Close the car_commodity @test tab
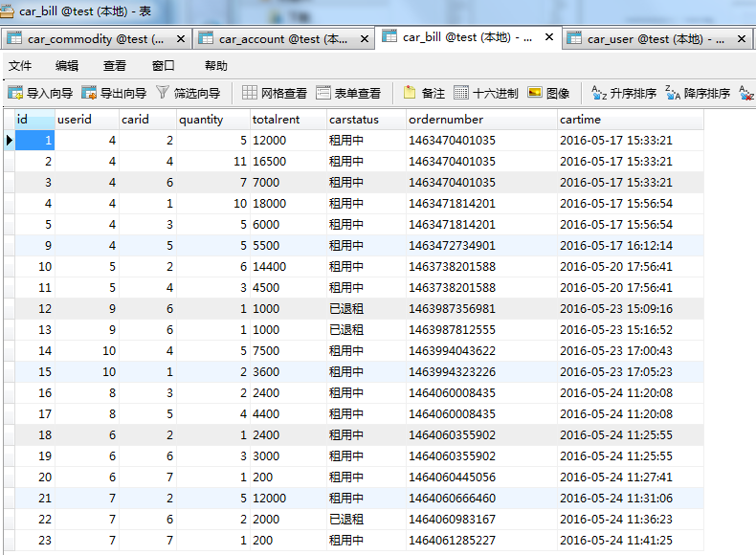This screenshot has width=756, height=555. [x=181, y=38]
